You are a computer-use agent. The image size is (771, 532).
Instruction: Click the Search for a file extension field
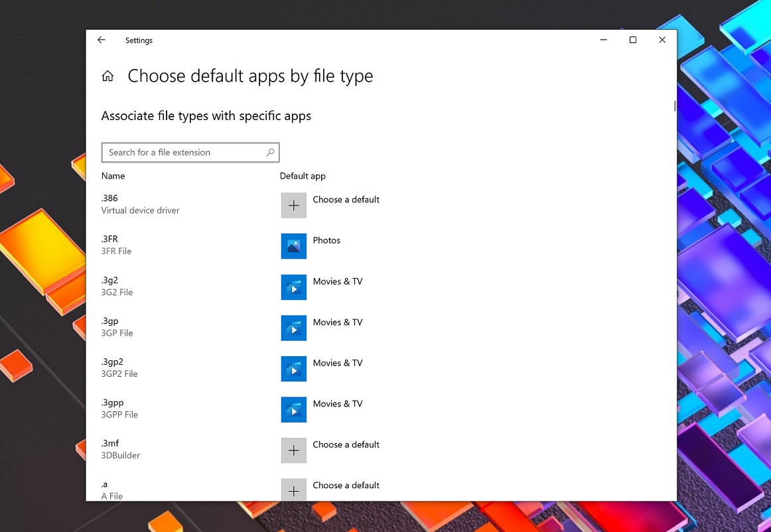pyautogui.click(x=179, y=152)
